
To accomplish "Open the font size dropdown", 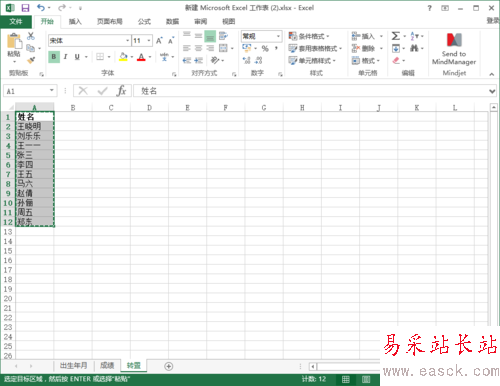I will (x=149, y=41).
